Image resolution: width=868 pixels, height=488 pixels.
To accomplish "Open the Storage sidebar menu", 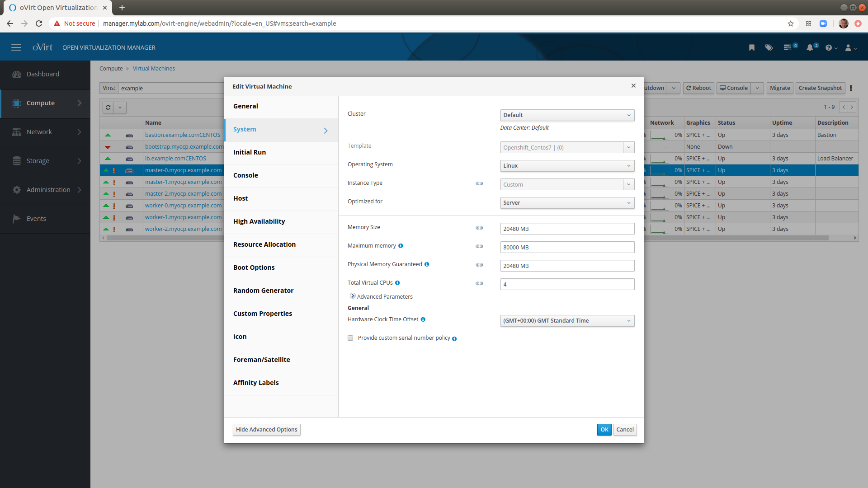I will pos(45,161).
